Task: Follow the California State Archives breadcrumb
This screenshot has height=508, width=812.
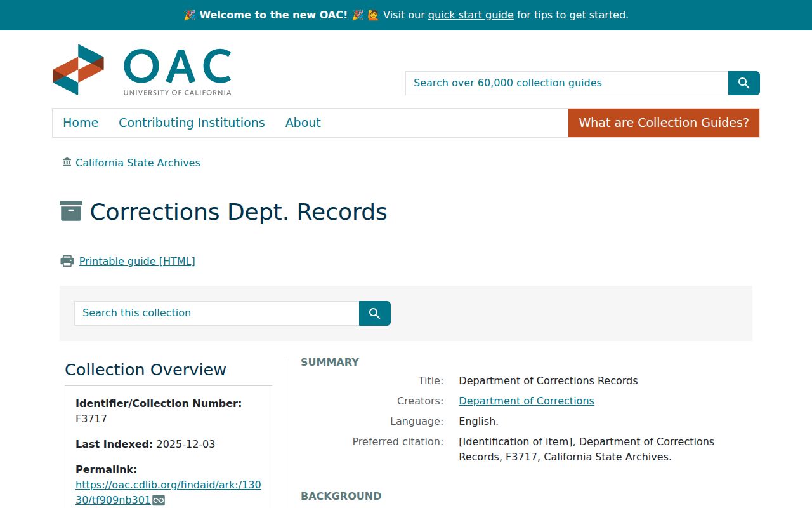Action: pos(138,163)
